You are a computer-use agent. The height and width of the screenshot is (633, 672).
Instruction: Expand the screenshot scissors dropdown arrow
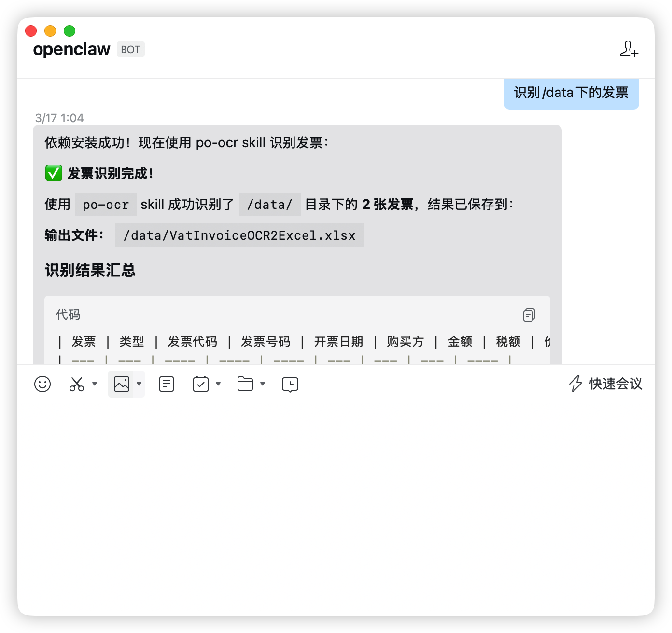(95, 384)
